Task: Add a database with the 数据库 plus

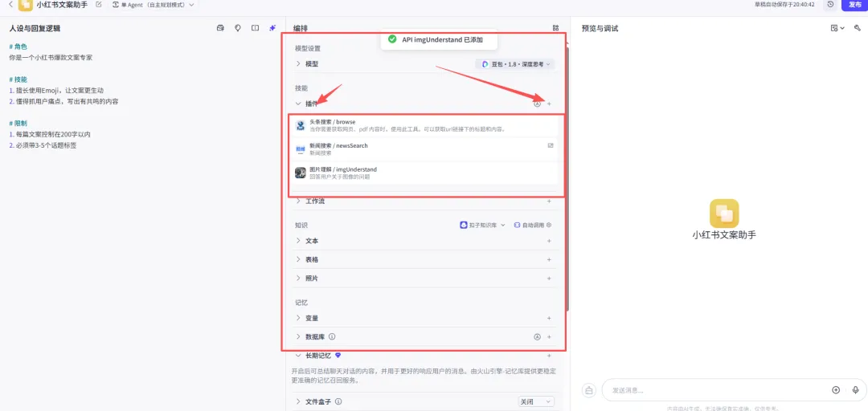Action: click(x=549, y=336)
